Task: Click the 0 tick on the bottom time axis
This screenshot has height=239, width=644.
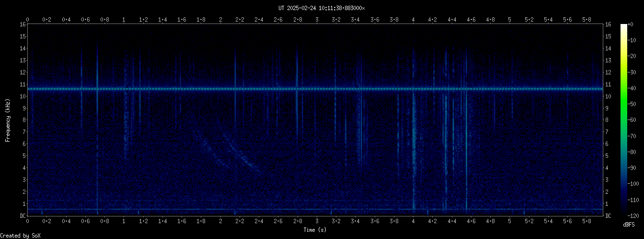Action: pos(28,222)
